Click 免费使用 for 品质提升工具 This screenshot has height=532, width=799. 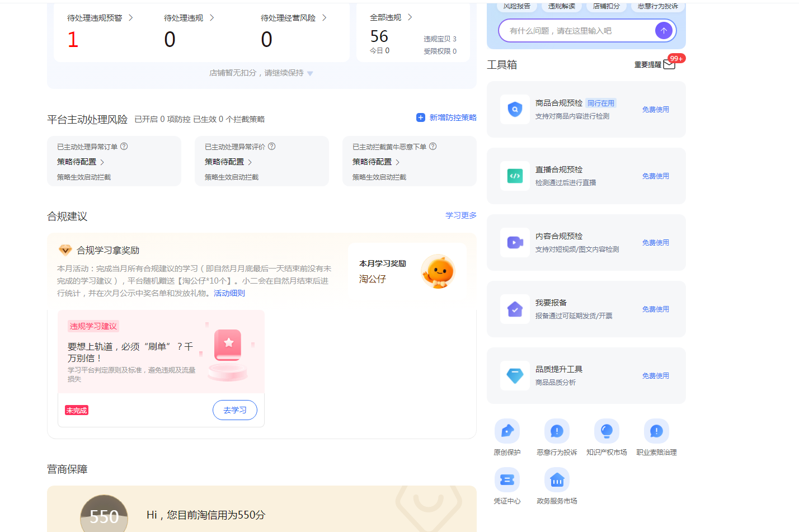coord(656,376)
